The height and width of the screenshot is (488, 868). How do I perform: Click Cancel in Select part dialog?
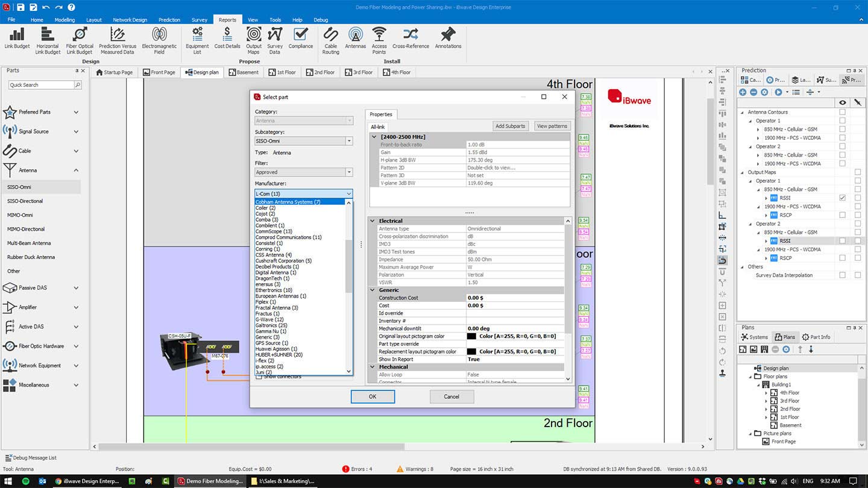[451, 396]
